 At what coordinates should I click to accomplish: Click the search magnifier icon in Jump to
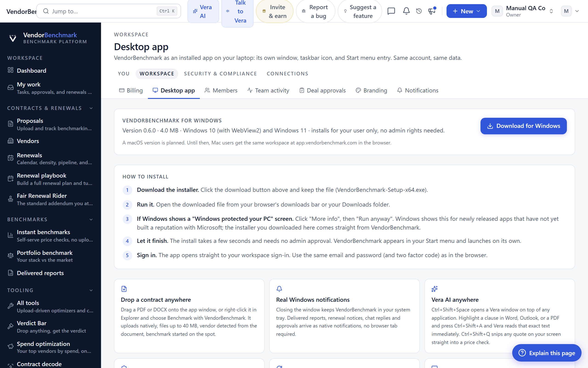coord(46,11)
